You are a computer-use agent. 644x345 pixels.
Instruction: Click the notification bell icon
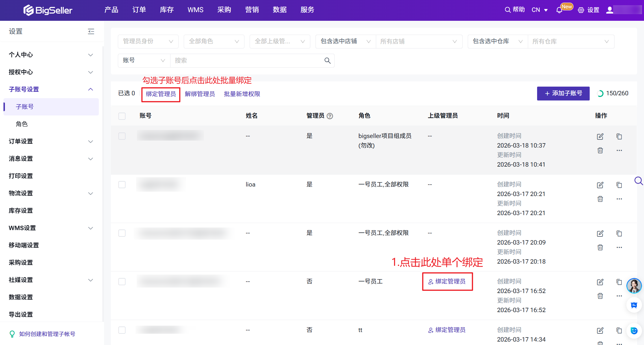(559, 10)
